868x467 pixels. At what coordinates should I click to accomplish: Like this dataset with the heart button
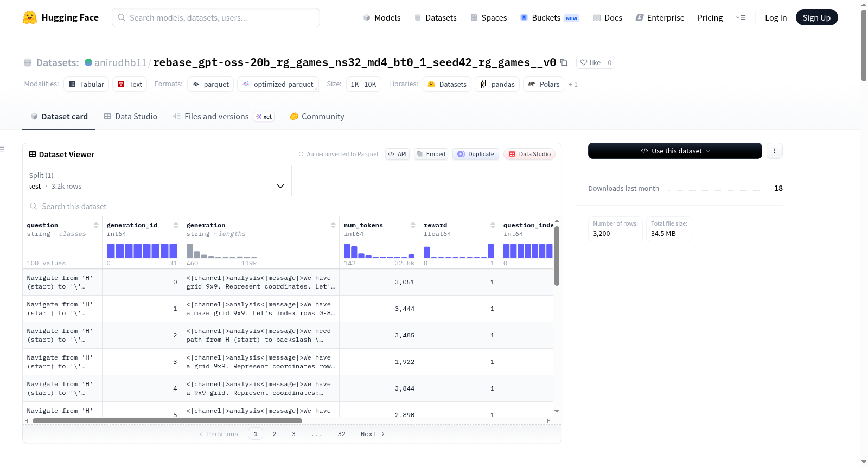(x=590, y=62)
